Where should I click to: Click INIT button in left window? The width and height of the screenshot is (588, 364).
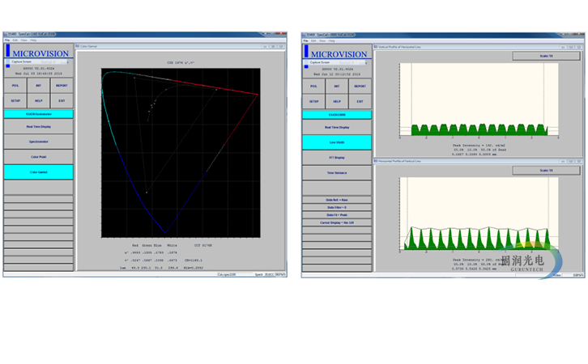(39, 86)
